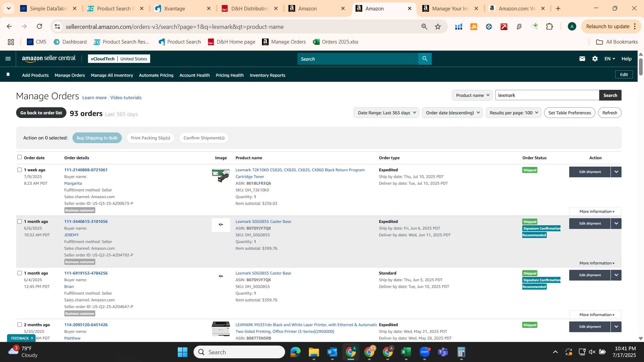Click the Search button next to lexmark

[610, 95]
